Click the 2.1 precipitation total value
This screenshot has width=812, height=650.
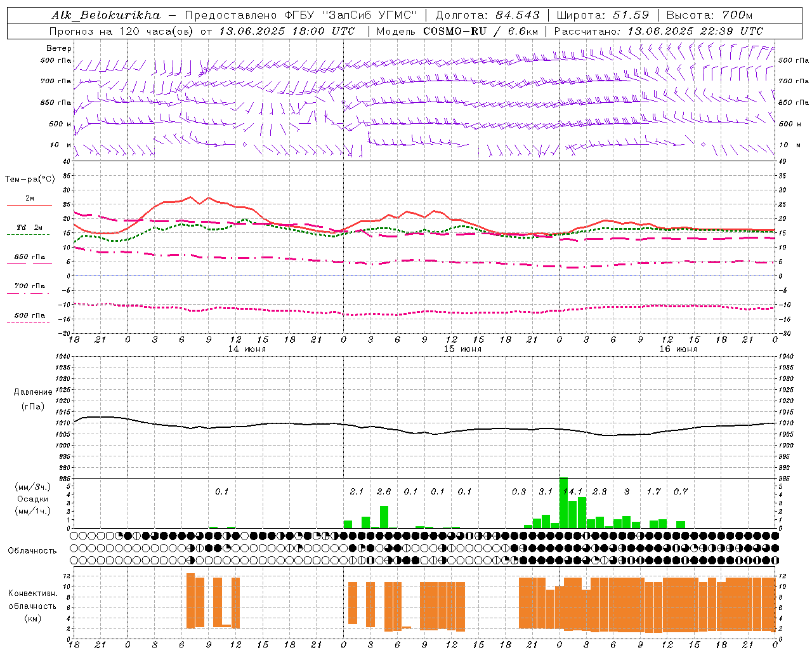[357, 491]
